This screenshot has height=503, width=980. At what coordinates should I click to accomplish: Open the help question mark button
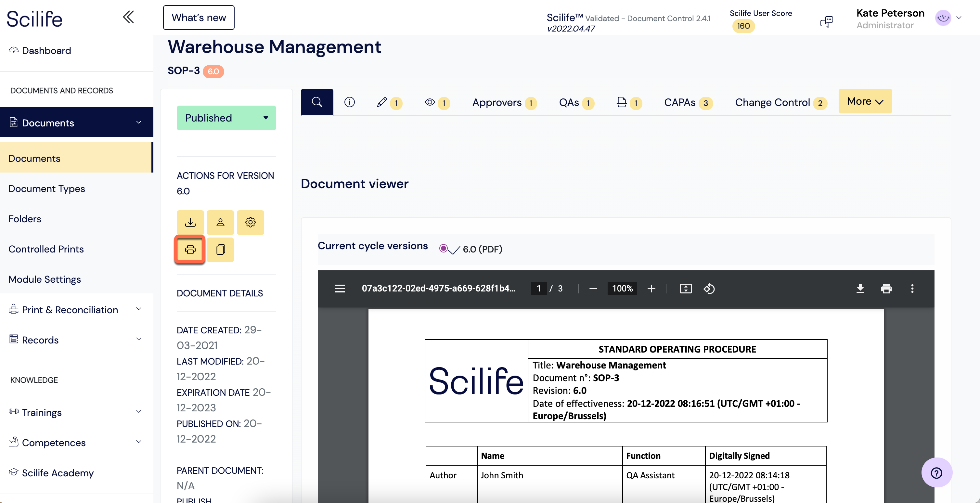tap(936, 473)
